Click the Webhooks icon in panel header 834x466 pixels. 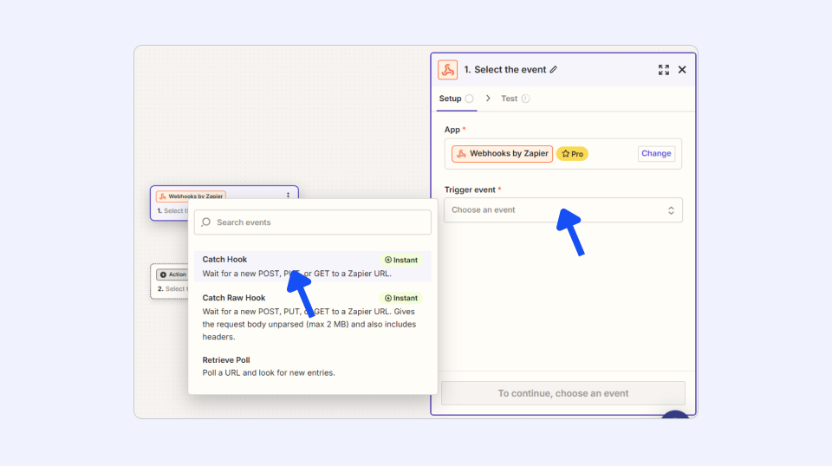point(447,70)
